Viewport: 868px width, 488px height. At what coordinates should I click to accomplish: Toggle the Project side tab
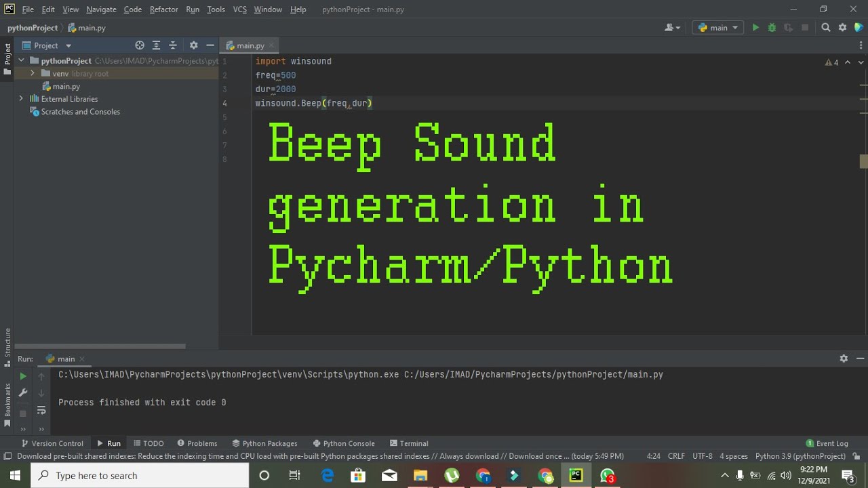tap(7, 59)
